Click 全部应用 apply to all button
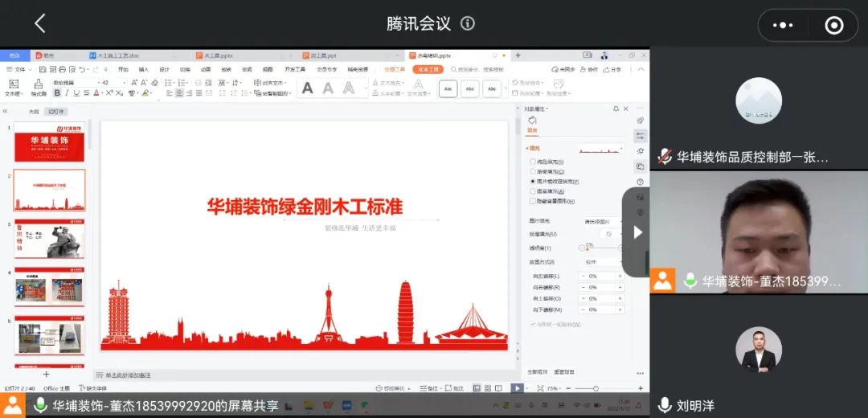Viewport: 868px width, 418px height. point(537,372)
